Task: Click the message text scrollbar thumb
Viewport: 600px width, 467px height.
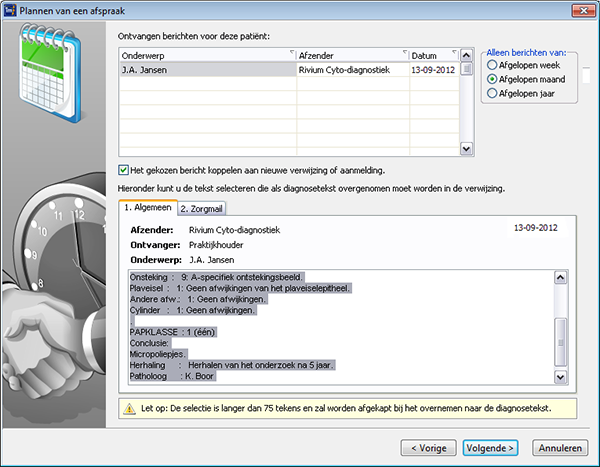Action: 560,342
